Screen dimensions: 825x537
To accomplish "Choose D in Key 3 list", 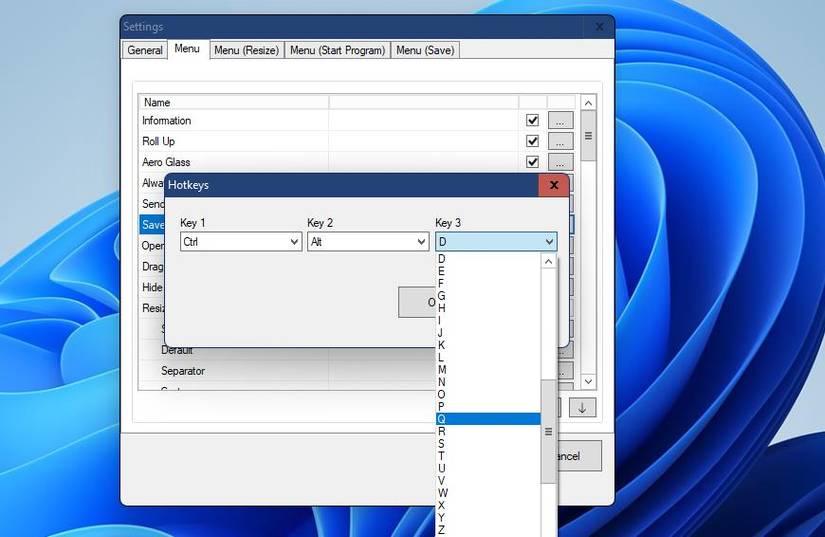I will (489, 259).
